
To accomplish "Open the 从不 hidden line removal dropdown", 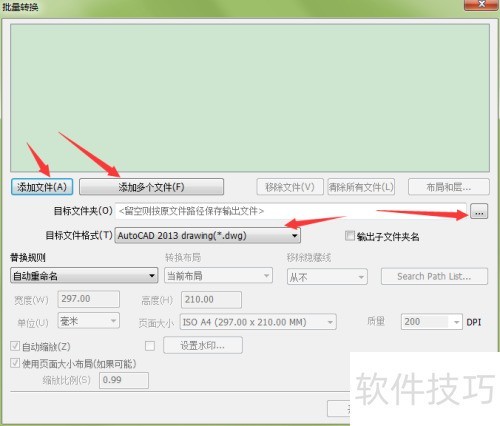I will coord(327,277).
